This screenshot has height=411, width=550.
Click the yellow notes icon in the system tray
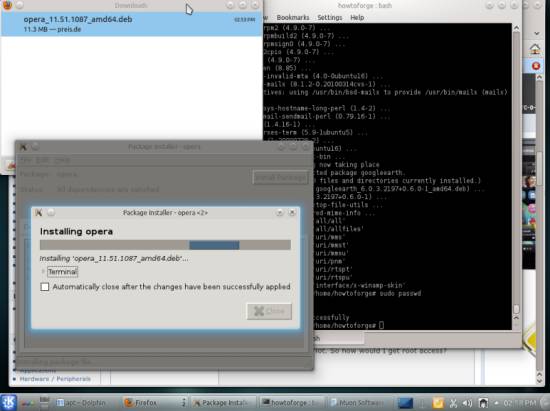click(x=438, y=403)
